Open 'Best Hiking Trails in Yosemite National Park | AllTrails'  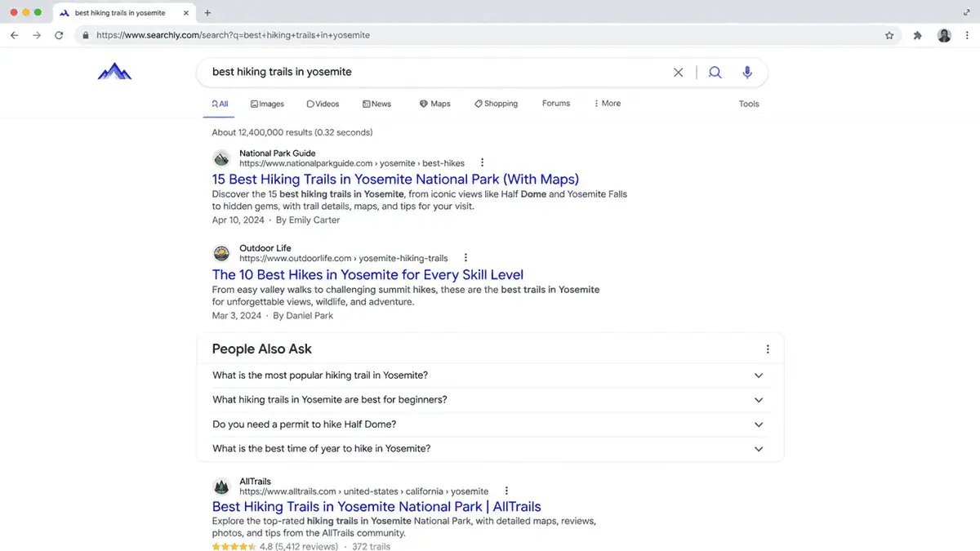376,507
